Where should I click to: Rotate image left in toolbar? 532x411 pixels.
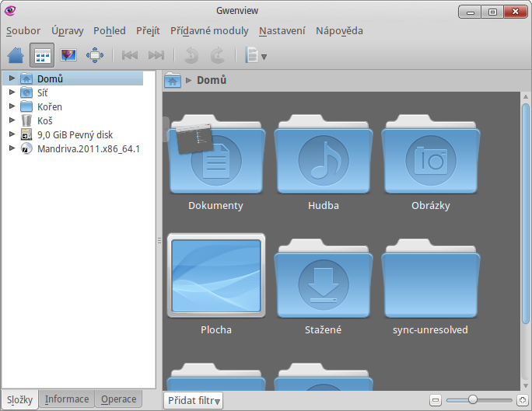click(191, 55)
